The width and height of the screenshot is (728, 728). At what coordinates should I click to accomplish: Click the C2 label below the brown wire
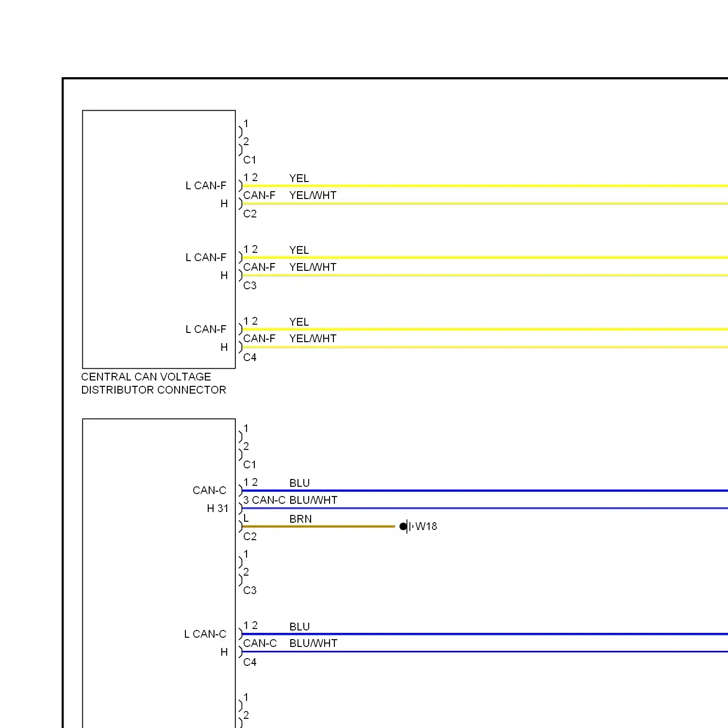tap(250, 536)
